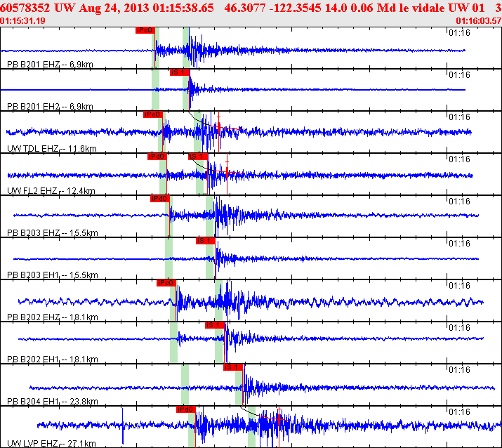This screenshot has width=502, height=448.
Task: Click the event ID 60578352 in header
Action: 25,8
